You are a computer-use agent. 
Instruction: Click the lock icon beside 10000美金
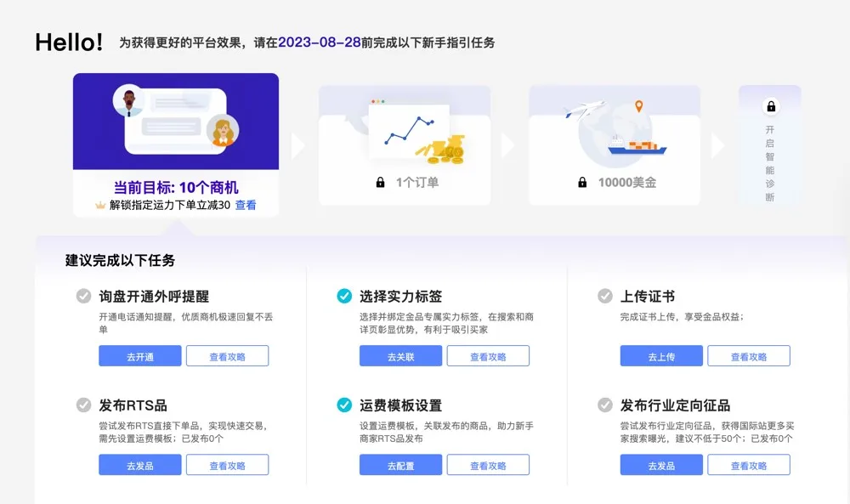(x=582, y=183)
